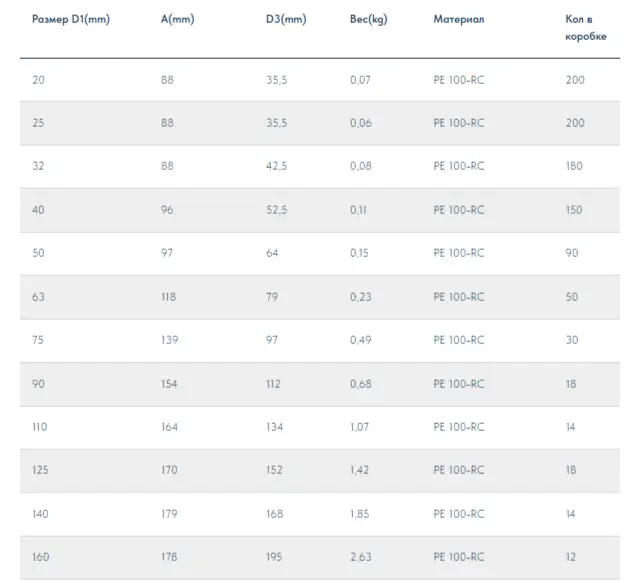631x583 pixels.
Task: Select box quantity 12 in last row
Action: (572, 557)
